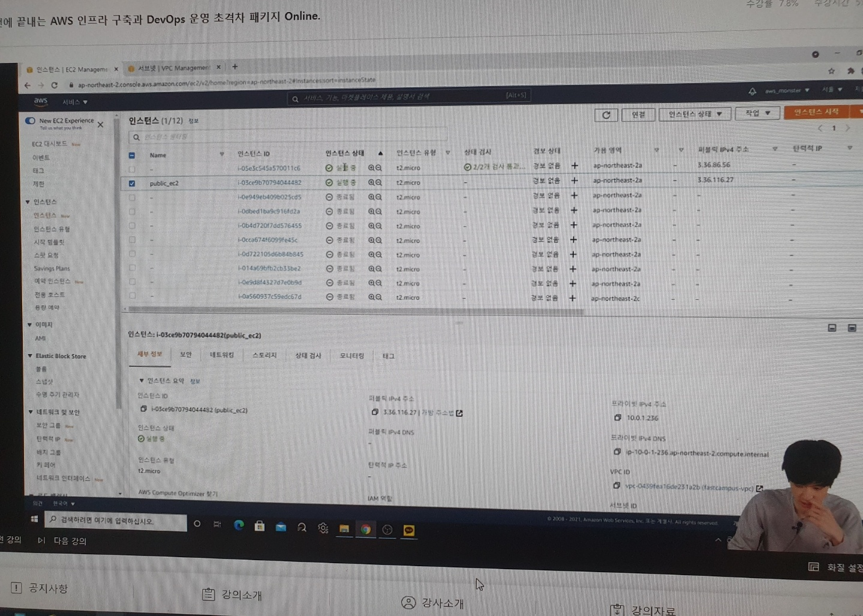Open the aws_monster account dropdown
The width and height of the screenshot is (863, 616).
coord(787,91)
